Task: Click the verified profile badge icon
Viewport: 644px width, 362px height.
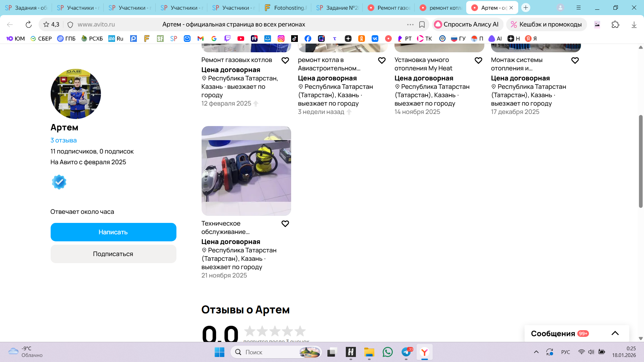Action: pyautogui.click(x=59, y=182)
